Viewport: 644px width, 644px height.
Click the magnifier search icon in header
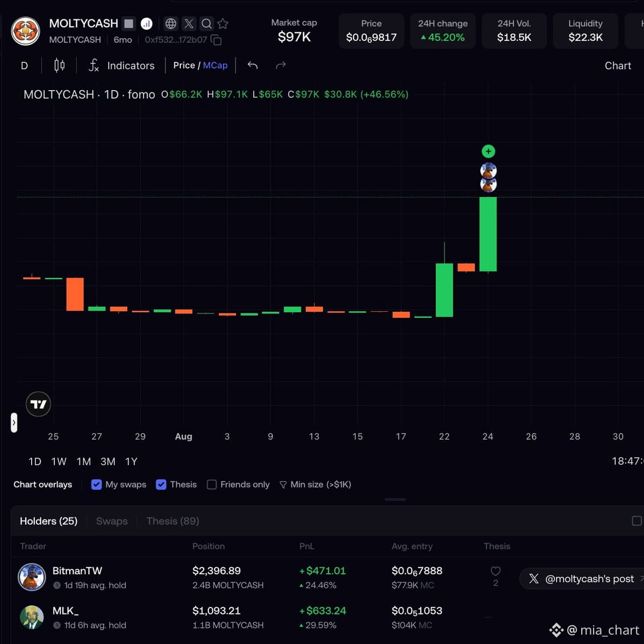[x=207, y=24]
